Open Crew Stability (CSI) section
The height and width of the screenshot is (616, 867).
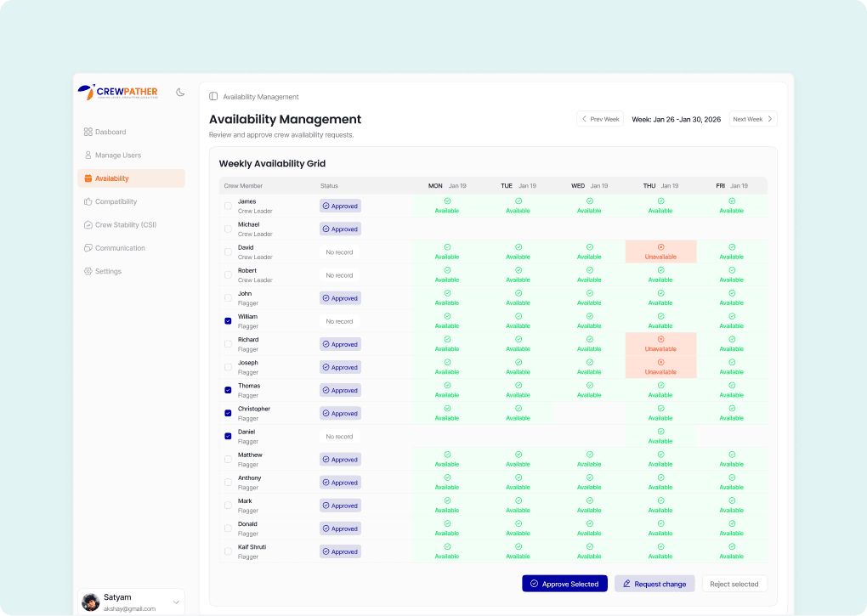click(125, 225)
